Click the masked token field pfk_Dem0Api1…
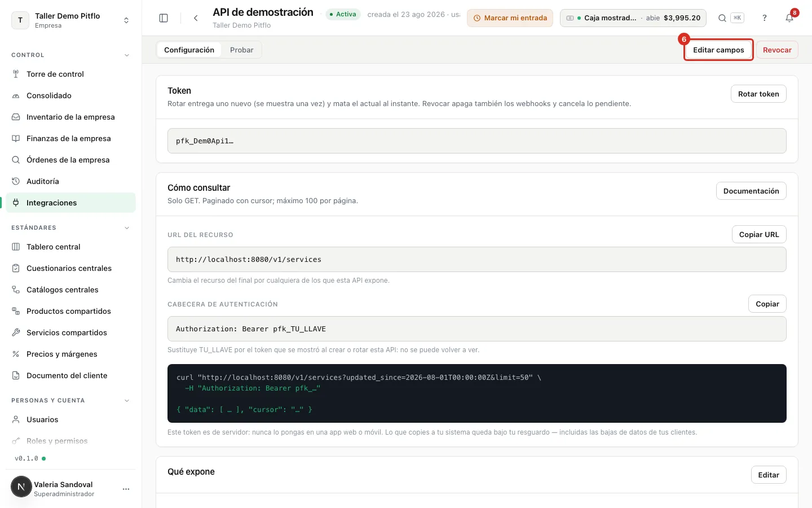The height and width of the screenshot is (508, 812). coord(477,141)
